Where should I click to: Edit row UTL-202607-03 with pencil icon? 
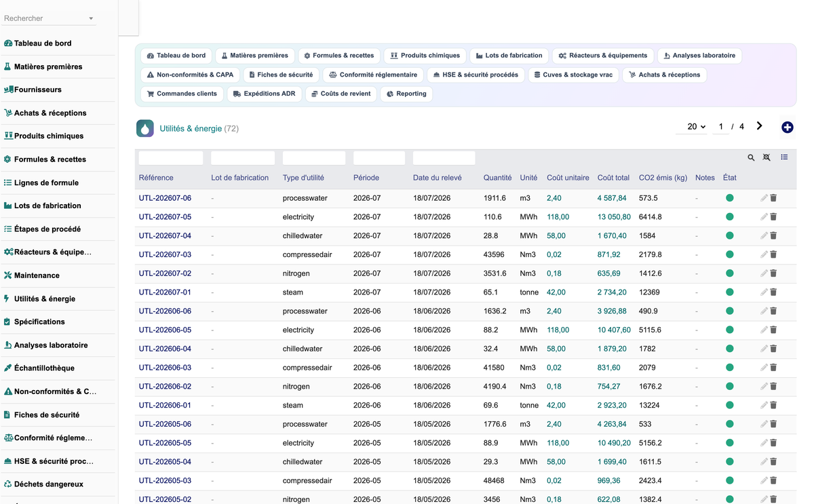tap(764, 254)
